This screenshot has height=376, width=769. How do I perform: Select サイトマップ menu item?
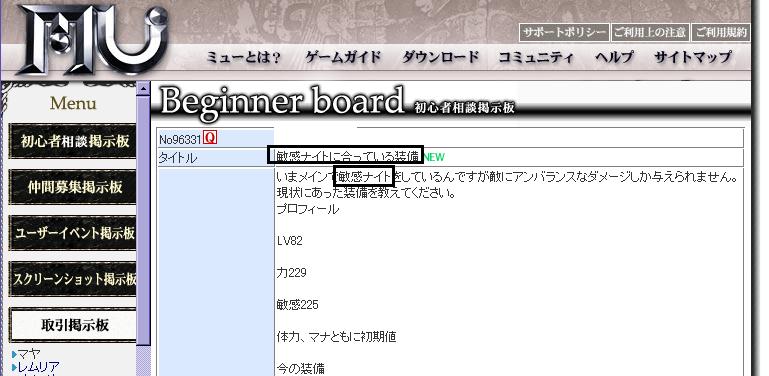point(693,58)
